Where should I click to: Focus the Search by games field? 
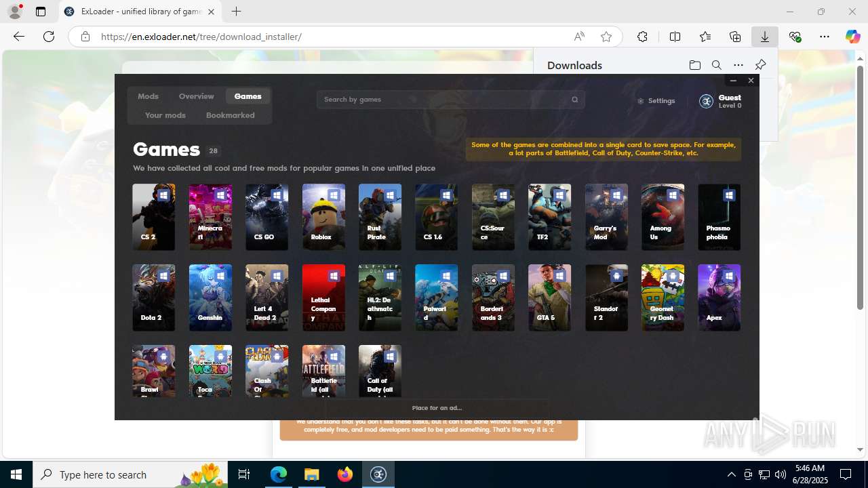click(x=450, y=100)
